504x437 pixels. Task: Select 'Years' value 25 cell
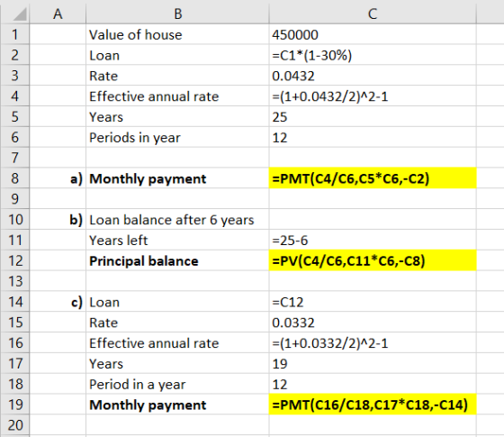(373, 116)
